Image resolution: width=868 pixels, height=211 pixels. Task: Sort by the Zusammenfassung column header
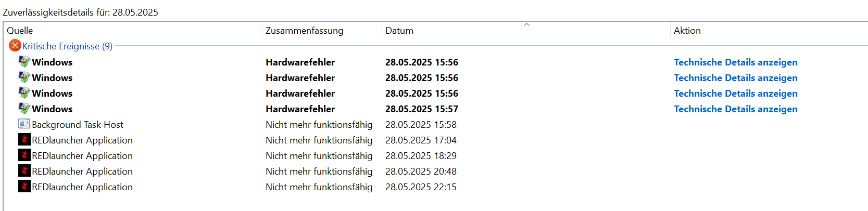[x=304, y=31]
